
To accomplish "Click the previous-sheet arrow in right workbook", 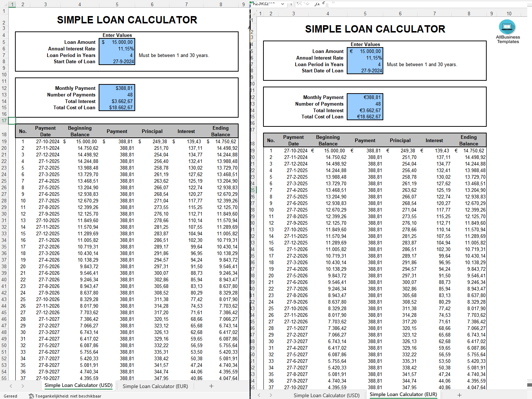I will point(259,395).
